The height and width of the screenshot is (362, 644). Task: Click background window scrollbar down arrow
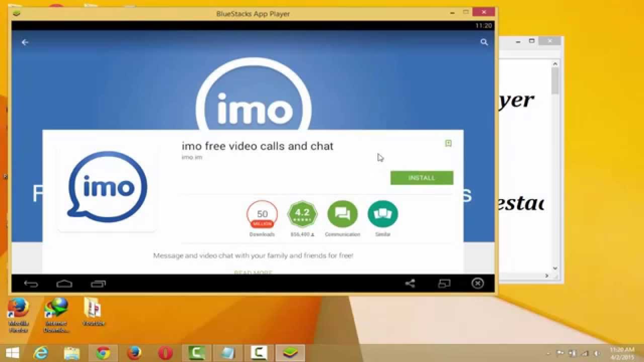pyautogui.click(x=555, y=268)
